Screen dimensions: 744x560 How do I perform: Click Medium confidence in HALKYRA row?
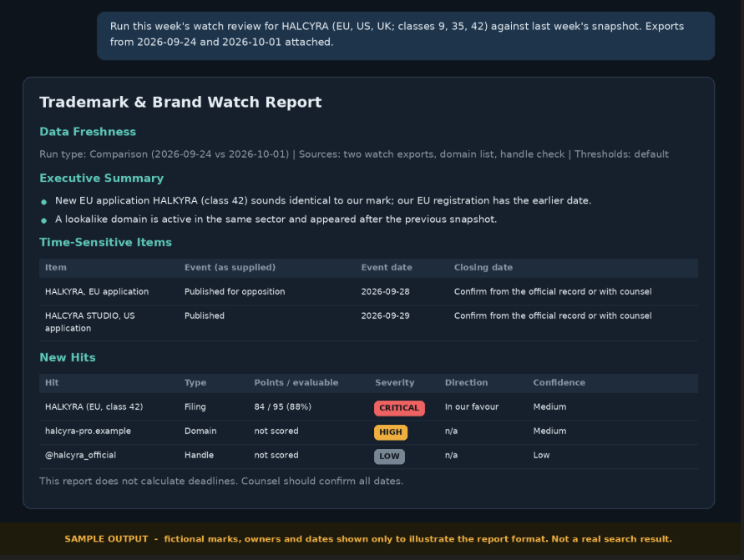(x=549, y=406)
